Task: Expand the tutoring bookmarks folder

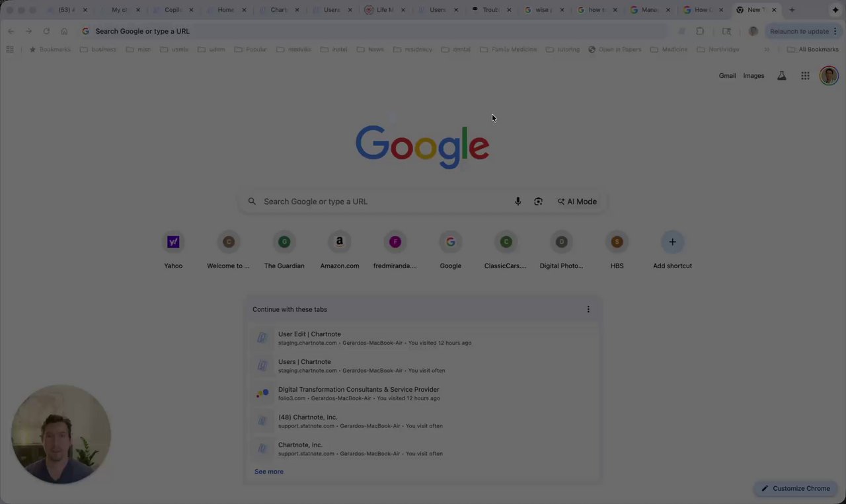Action: (562, 50)
